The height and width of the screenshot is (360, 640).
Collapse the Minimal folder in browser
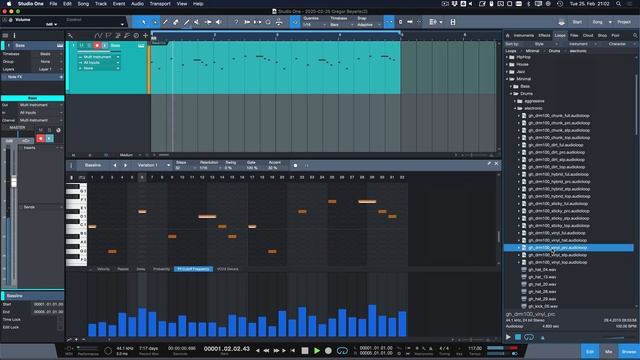click(x=508, y=79)
